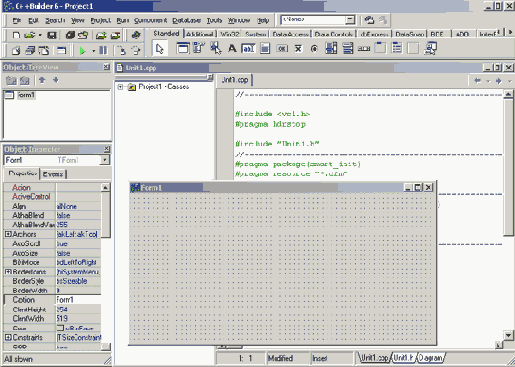Switch to the Additional palette tab
This screenshot has height=367, width=515.
[200, 34]
